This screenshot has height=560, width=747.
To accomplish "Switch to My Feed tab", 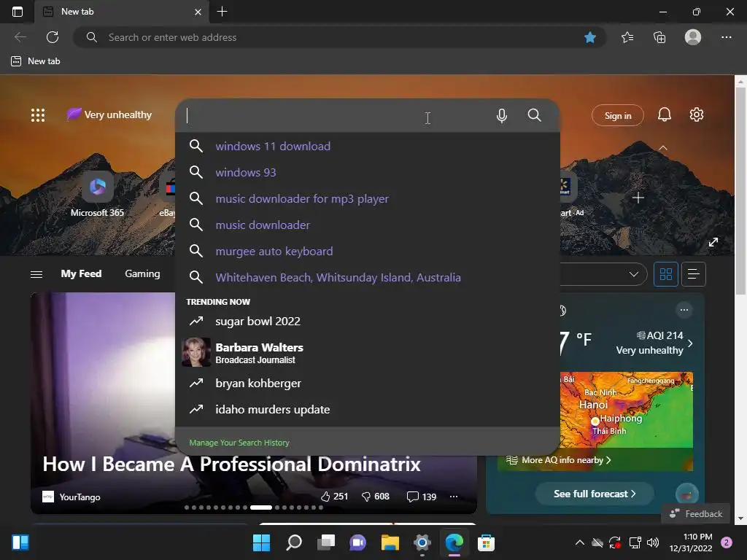I will [81, 274].
